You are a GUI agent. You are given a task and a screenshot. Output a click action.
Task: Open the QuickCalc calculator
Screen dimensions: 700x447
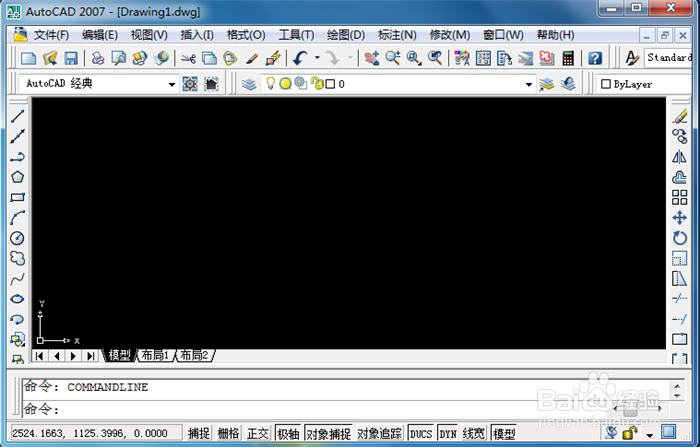[x=568, y=58]
